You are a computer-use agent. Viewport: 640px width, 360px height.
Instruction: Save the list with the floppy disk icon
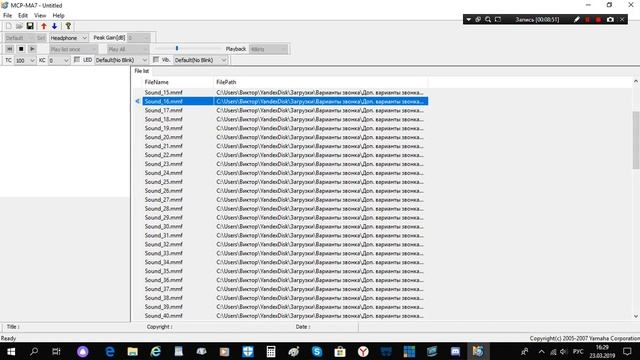(30, 26)
